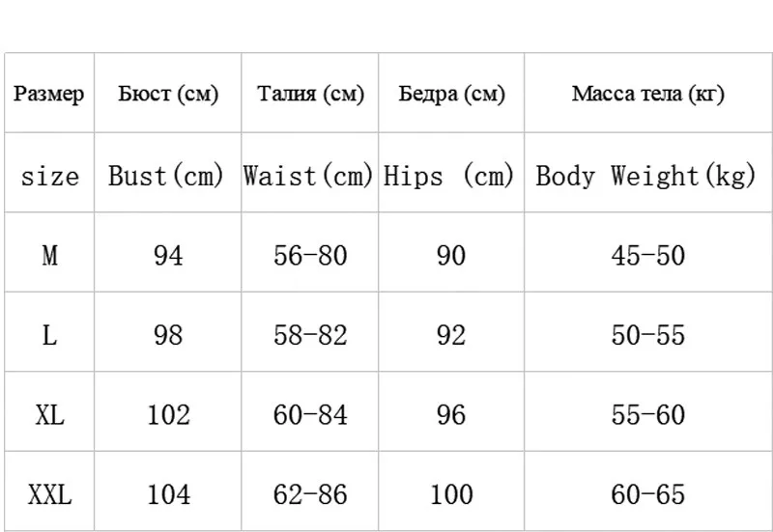Click the Body Weight(kg) label cell

[x=645, y=176]
